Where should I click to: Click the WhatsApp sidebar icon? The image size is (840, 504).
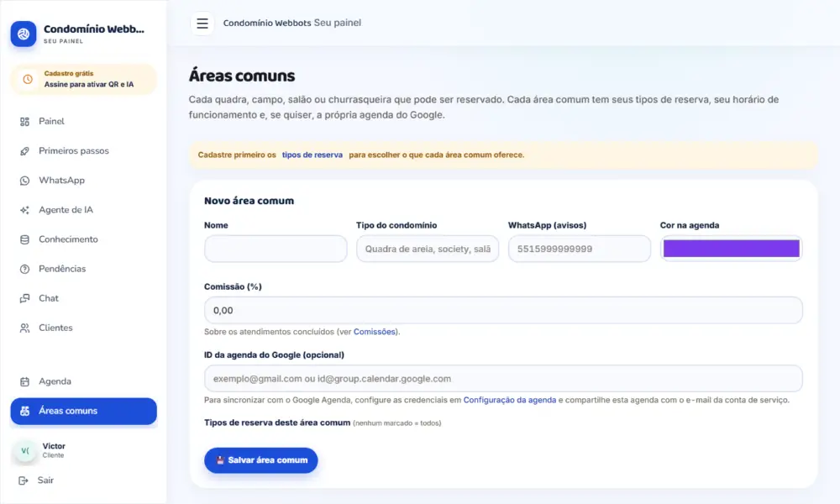coord(24,181)
